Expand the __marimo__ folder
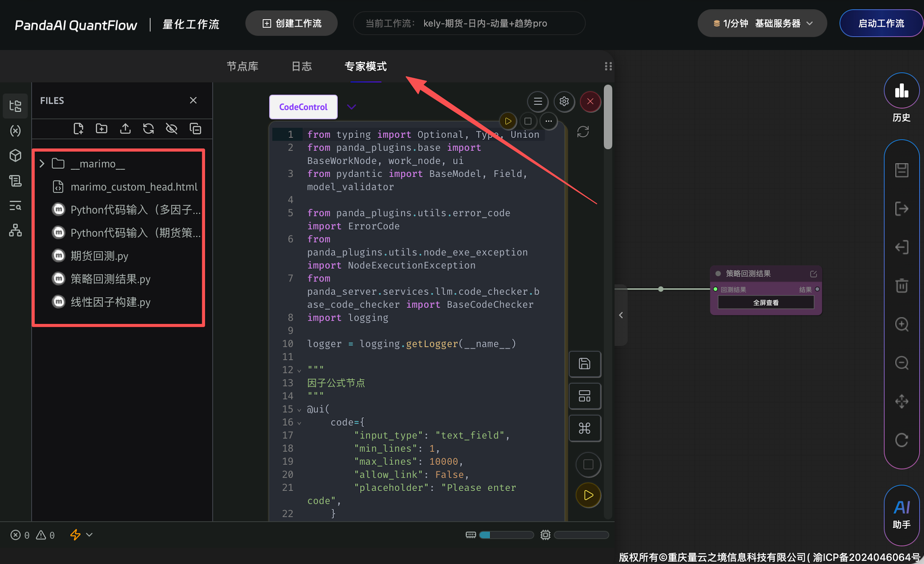 (42, 164)
